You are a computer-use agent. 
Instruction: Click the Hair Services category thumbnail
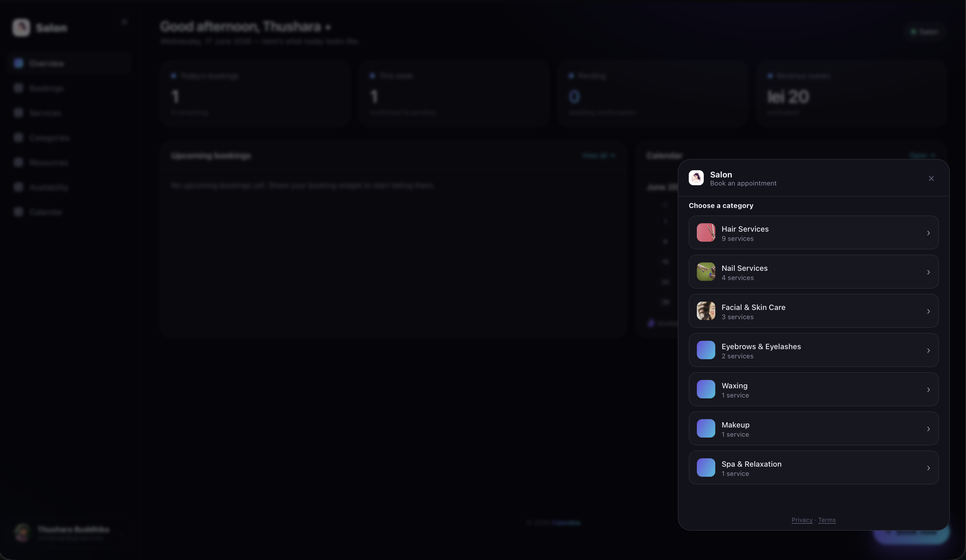point(706,233)
